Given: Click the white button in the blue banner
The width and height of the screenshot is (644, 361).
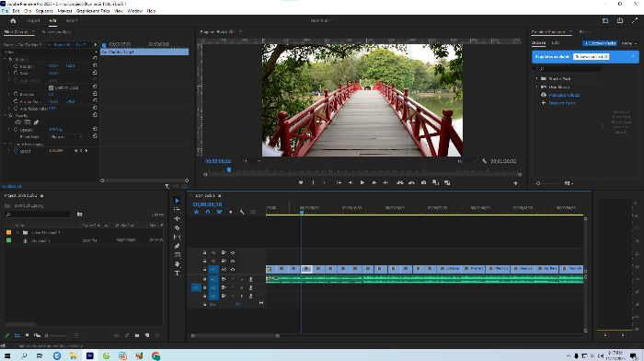Looking at the screenshot, I should pos(591,57).
